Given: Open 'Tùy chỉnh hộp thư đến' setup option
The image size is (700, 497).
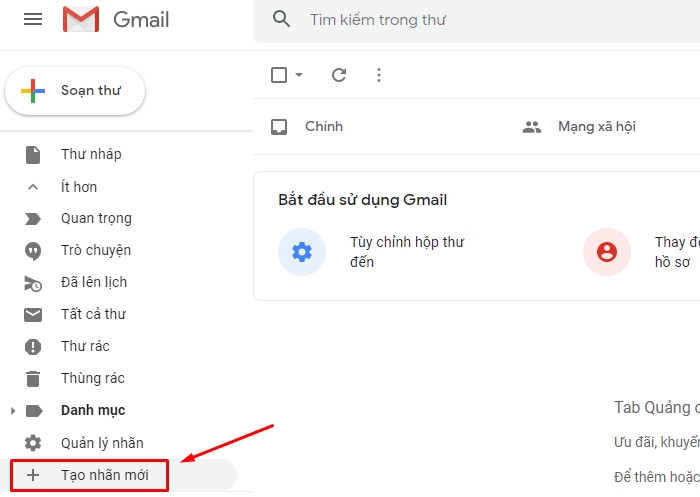Looking at the screenshot, I should 407,252.
